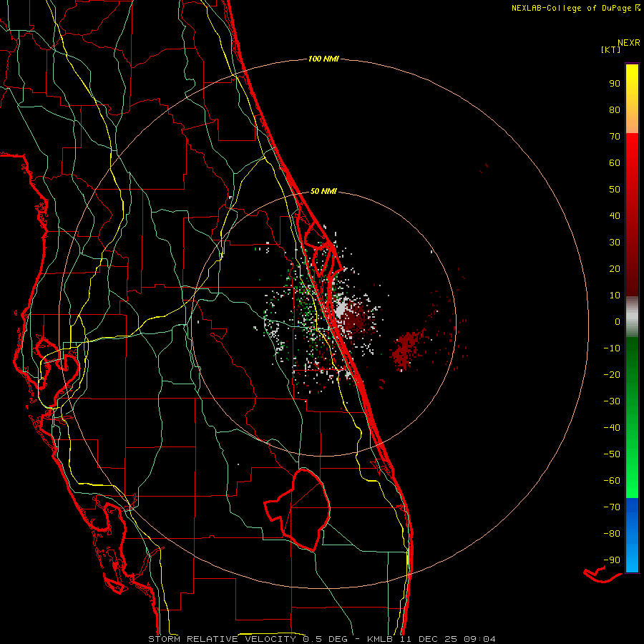The image size is (644, 644).
Task: Pick the gray zero-velocity segment of color bar
Action: (632, 317)
